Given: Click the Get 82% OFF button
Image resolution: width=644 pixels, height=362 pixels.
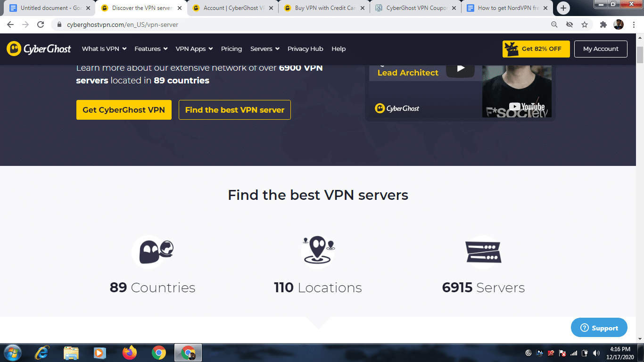Looking at the screenshot, I should tap(536, 49).
